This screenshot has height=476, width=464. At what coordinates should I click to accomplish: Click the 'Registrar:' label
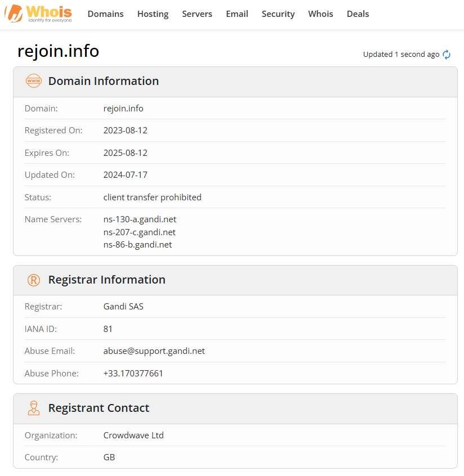pyautogui.click(x=43, y=306)
